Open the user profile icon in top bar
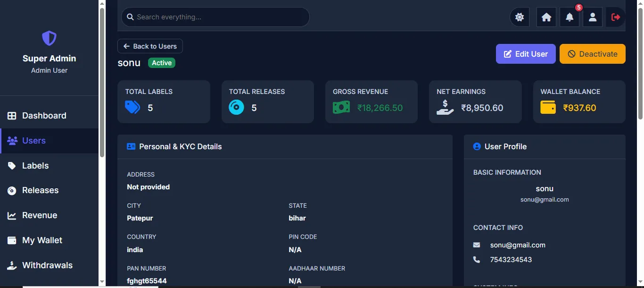Viewport: 644px width, 288px height. coord(593,17)
